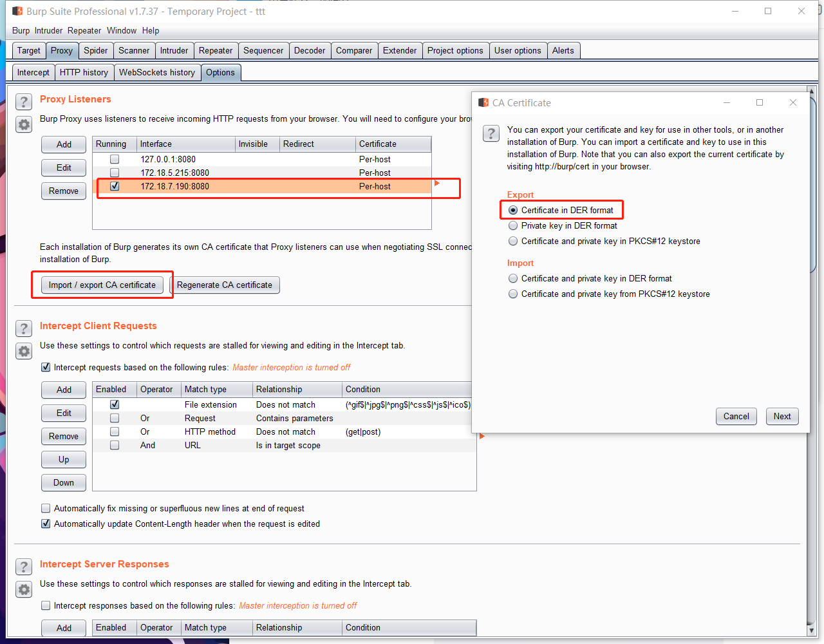The image size is (824, 644).
Task: Switch to the Decoder tab
Action: point(310,50)
